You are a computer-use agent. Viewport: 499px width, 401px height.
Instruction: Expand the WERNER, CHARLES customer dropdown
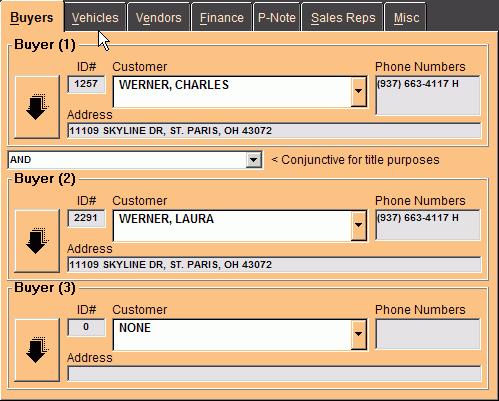[359, 92]
